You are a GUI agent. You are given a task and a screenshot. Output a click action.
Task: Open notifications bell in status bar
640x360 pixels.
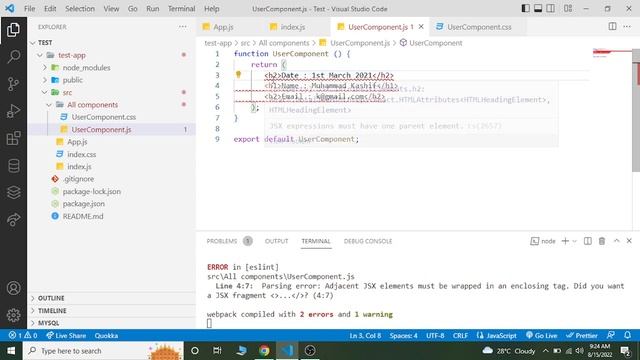coord(627,336)
